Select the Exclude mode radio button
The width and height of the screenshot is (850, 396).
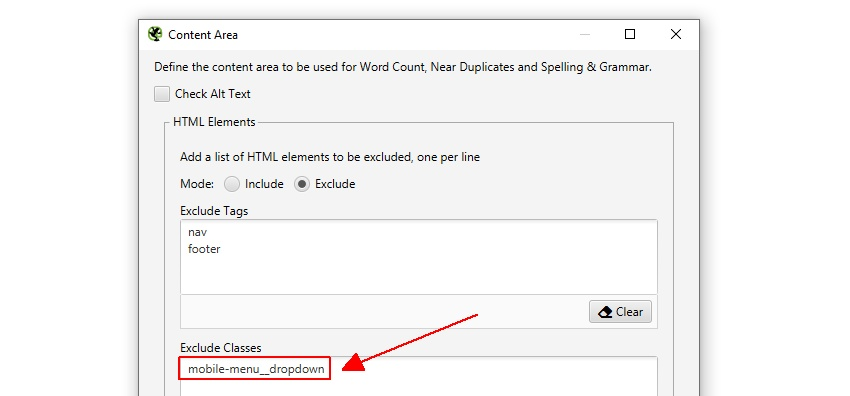(302, 184)
